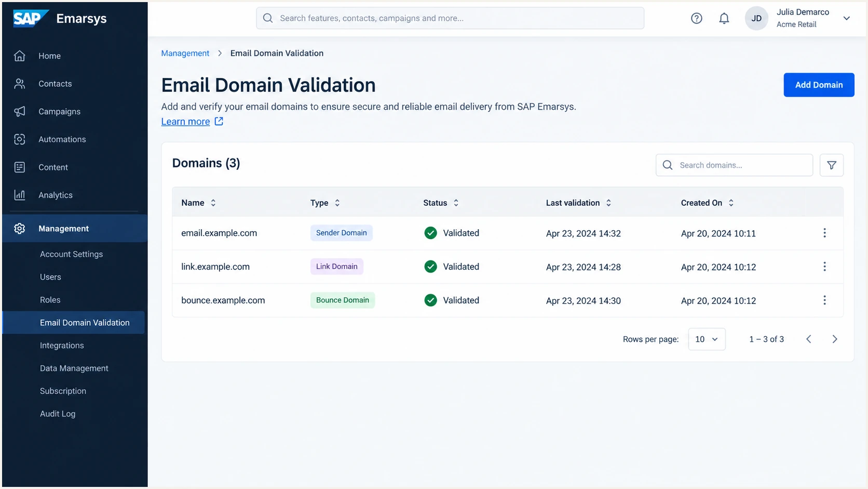
Task: Click the Add Domain button
Action: coord(819,85)
